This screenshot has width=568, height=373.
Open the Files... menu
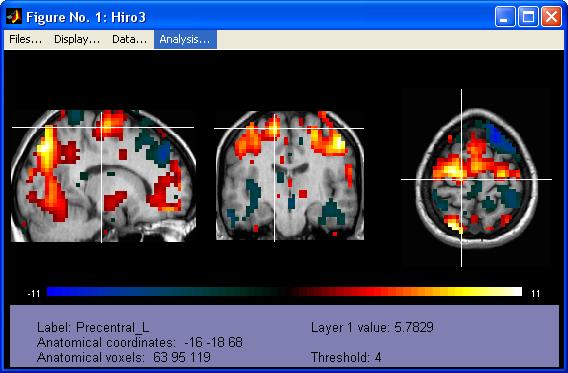pyautogui.click(x=25, y=39)
